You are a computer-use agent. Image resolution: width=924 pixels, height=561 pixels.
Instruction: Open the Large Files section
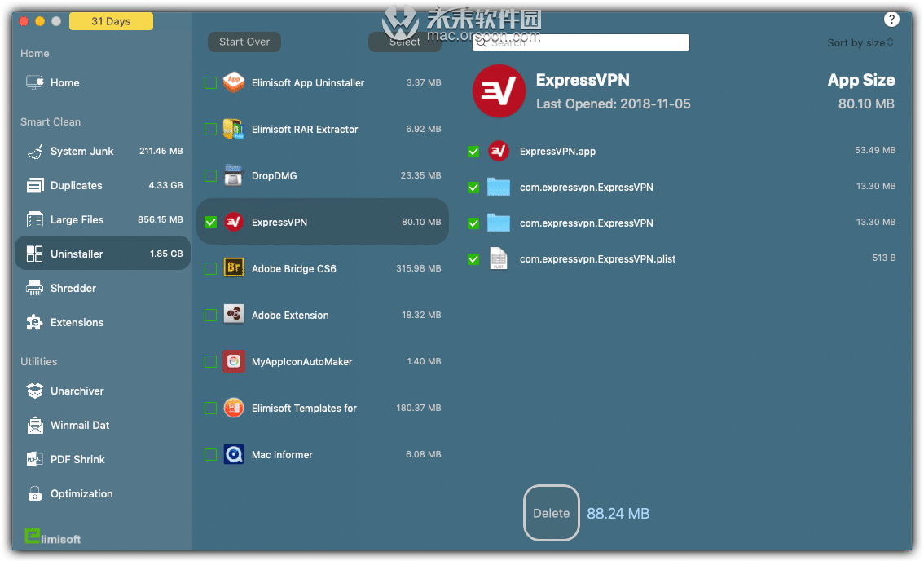[103, 220]
